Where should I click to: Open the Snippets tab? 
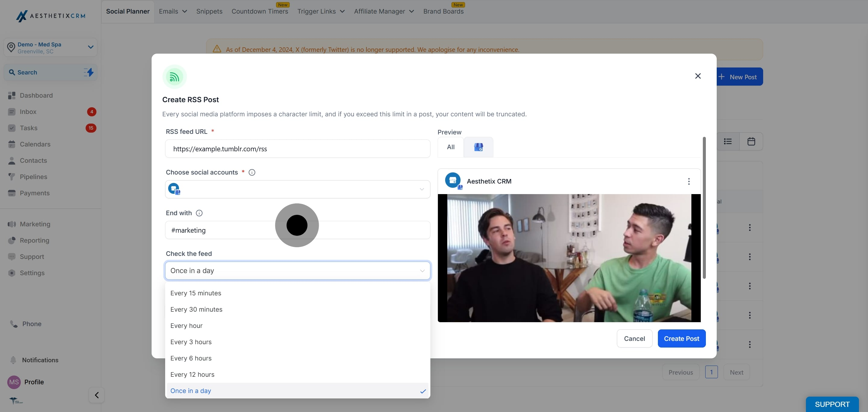209,11
